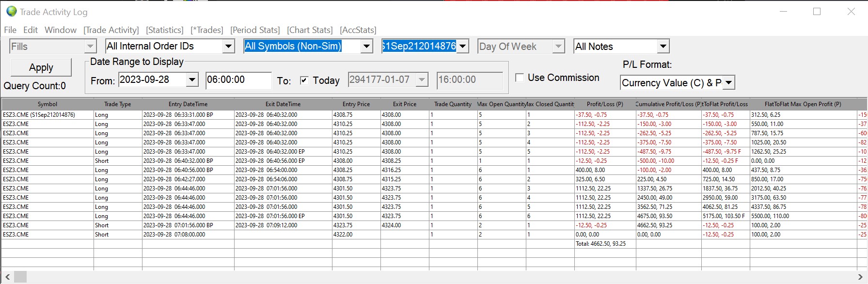Image resolution: width=868 pixels, height=284 pixels.
Task: Click the Entry DateTime column header
Action: click(188, 104)
